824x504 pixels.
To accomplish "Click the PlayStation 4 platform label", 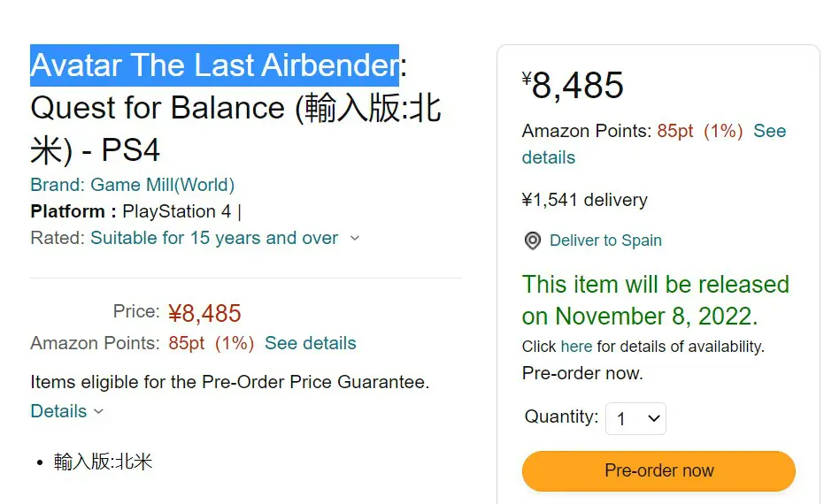I will coord(177,211).
